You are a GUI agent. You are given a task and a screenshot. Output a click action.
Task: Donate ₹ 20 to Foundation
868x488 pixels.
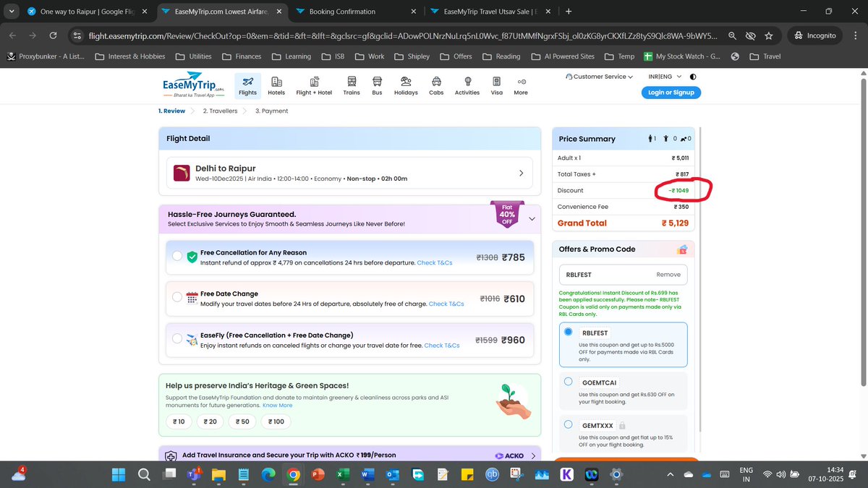click(210, 421)
